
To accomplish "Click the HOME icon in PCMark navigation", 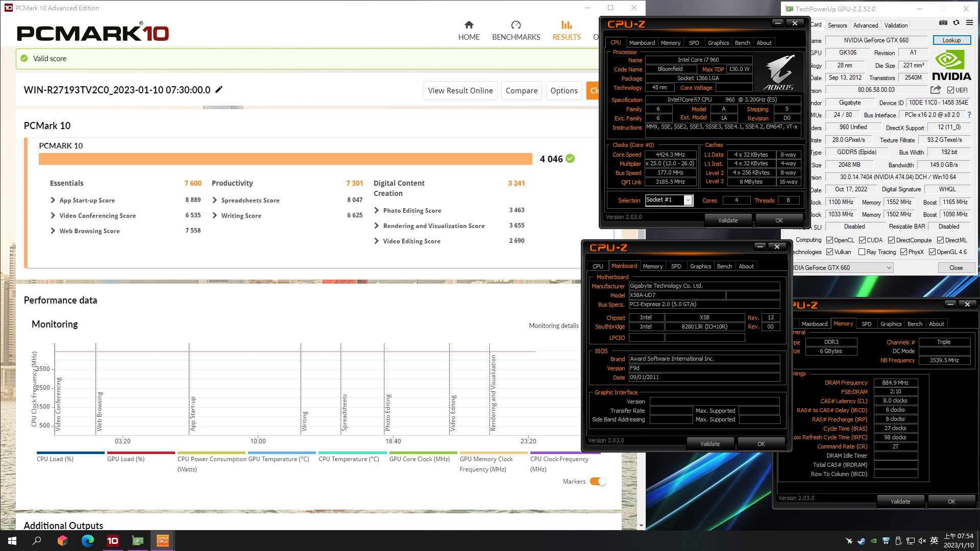I will pyautogui.click(x=469, y=24).
